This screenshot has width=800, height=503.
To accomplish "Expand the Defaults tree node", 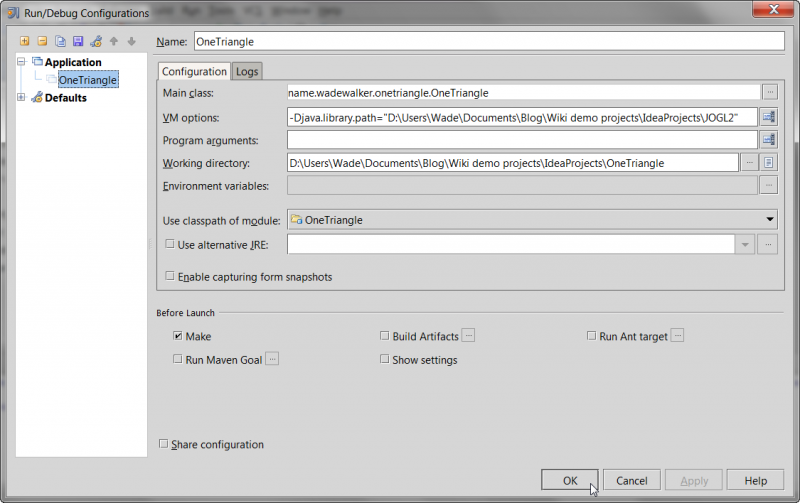I will click(x=21, y=97).
